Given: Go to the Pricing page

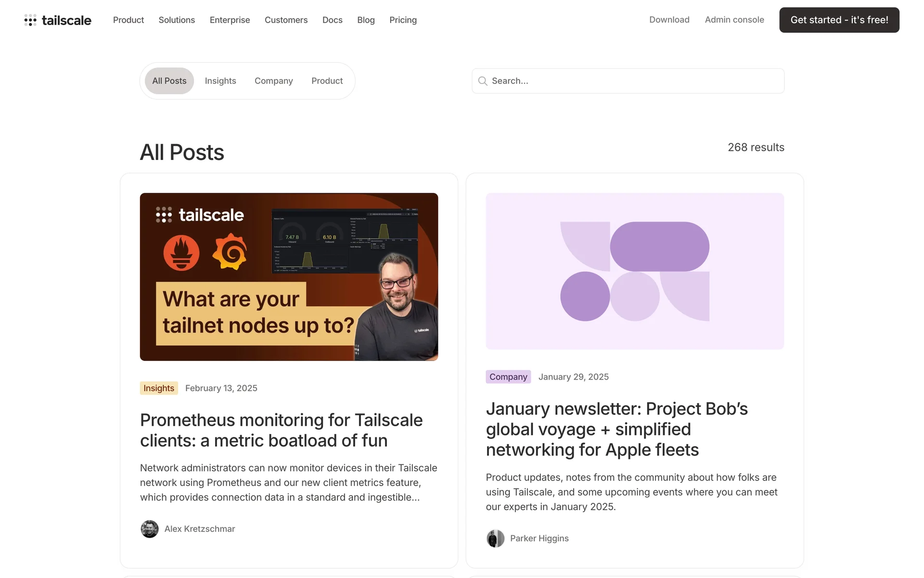Looking at the screenshot, I should coord(403,20).
